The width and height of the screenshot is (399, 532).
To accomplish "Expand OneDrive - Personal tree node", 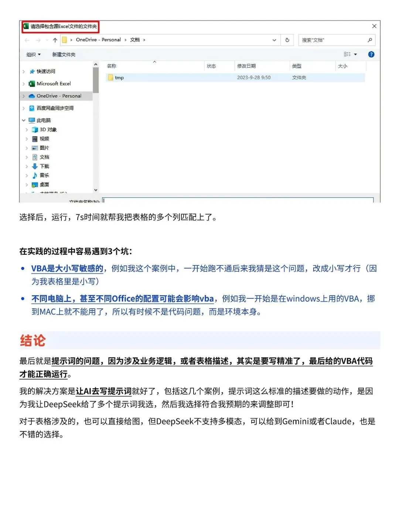I will pos(24,96).
